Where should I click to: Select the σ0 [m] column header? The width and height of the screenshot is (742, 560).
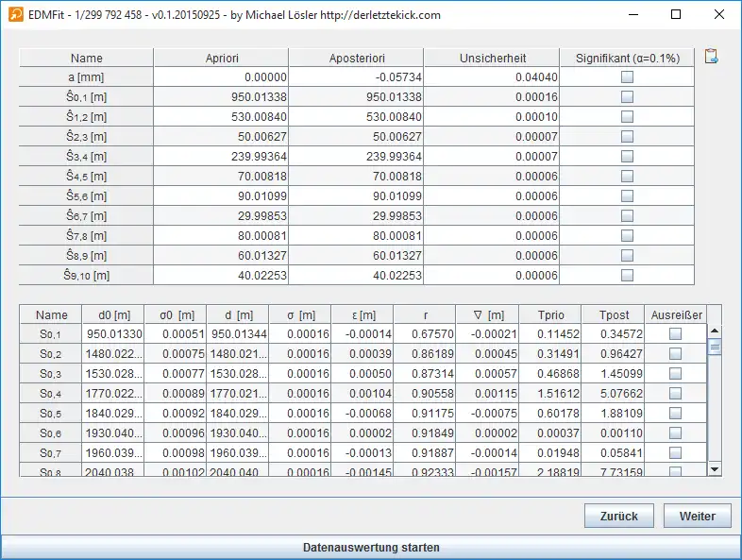coord(176,314)
